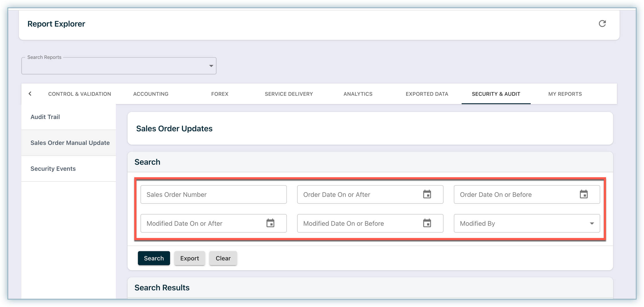Open the Forex tab

[220, 94]
